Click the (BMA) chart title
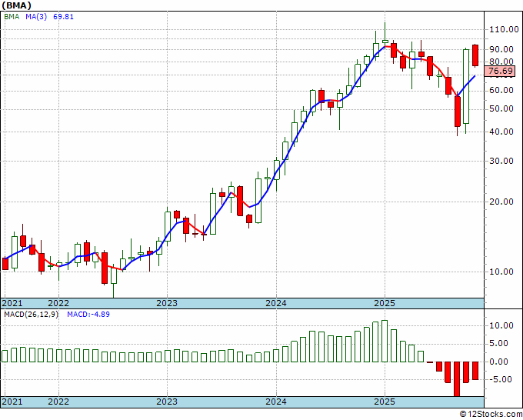523x420 pixels. (16, 5)
